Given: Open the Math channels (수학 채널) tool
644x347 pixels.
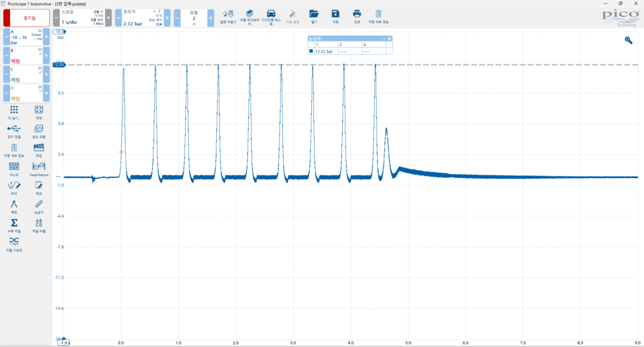Looking at the screenshot, I should [x=14, y=224].
